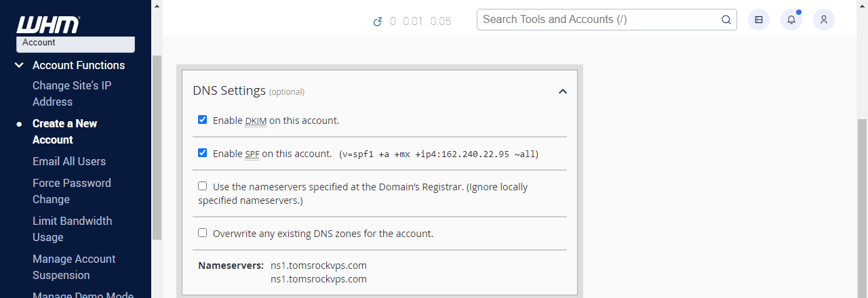This screenshot has height=298, width=868.
Task: Click the WHM logo
Action: [48, 24]
